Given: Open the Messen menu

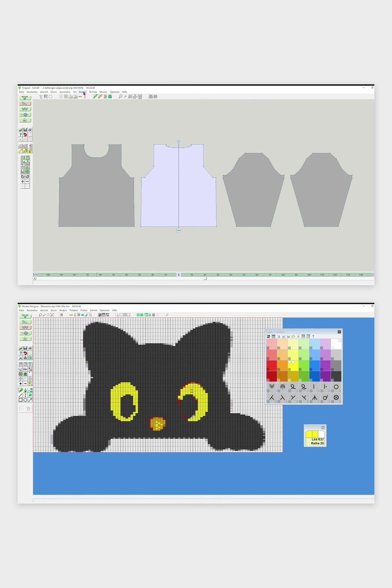Looking at the screenshot, I should [x=103, y=92].
